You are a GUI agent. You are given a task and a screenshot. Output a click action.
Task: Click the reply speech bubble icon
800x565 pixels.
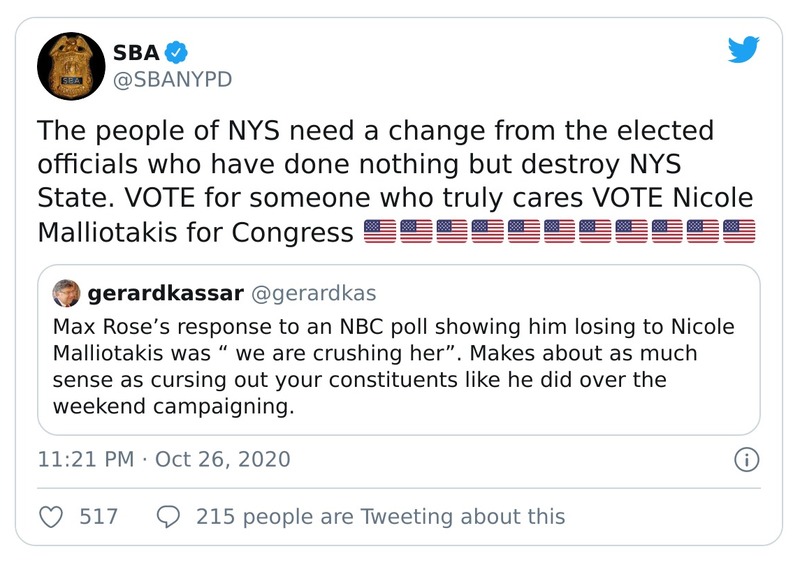click(x=169, y=517)
